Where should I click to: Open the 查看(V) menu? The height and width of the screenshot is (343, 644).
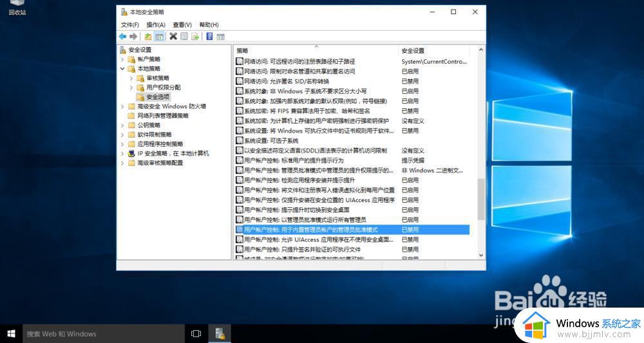182,24
